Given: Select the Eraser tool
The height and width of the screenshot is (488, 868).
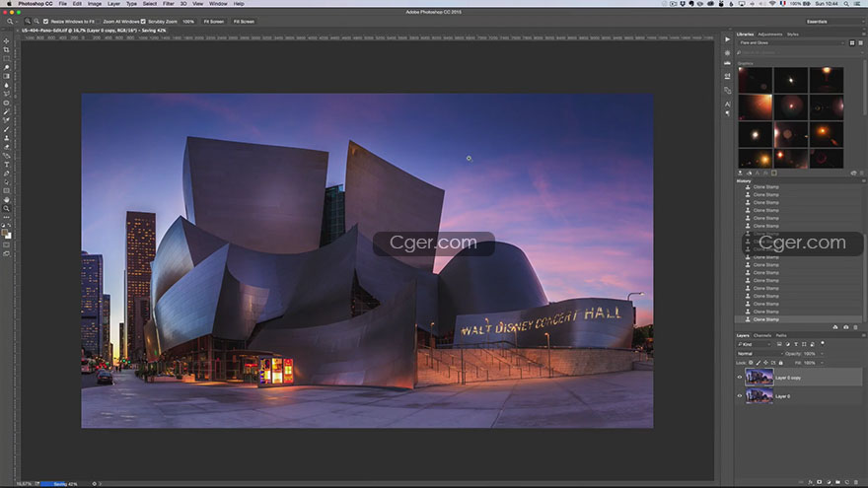Looking at the screenshot, I should [x=7, y=147].
